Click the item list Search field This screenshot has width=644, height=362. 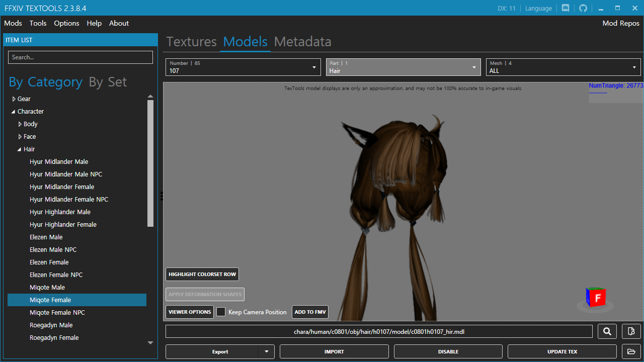coord(80,57)
